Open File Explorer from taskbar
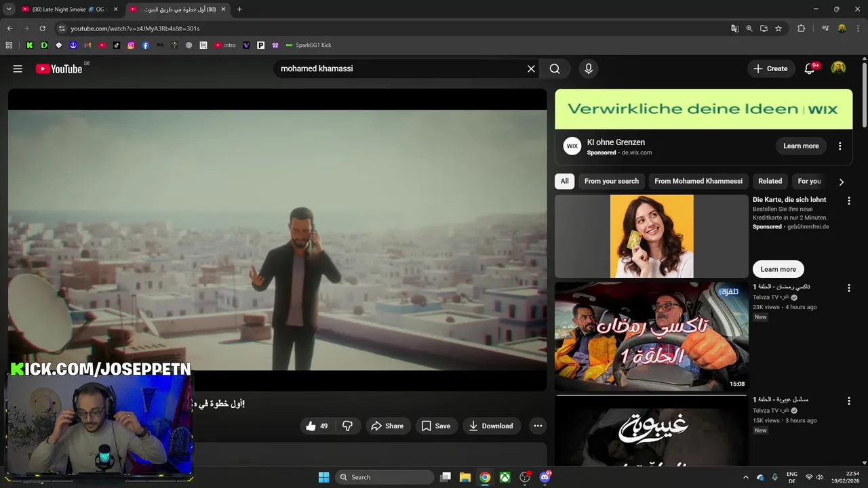 [465, 477]
